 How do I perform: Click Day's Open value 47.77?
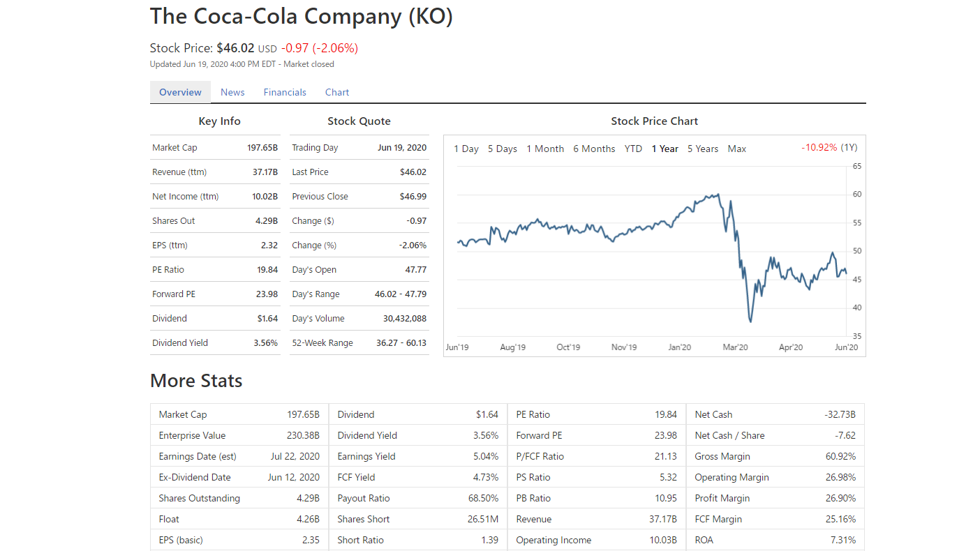pos(416,270)
